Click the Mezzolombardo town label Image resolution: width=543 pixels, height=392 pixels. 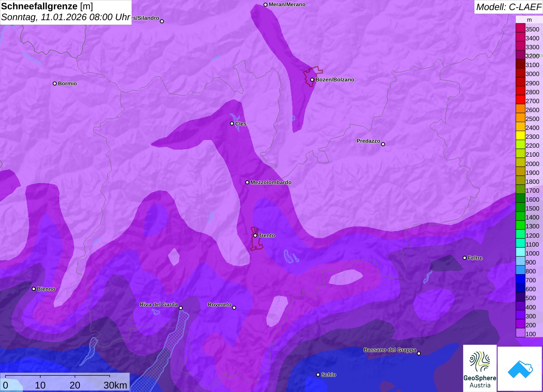coord(271,182)
